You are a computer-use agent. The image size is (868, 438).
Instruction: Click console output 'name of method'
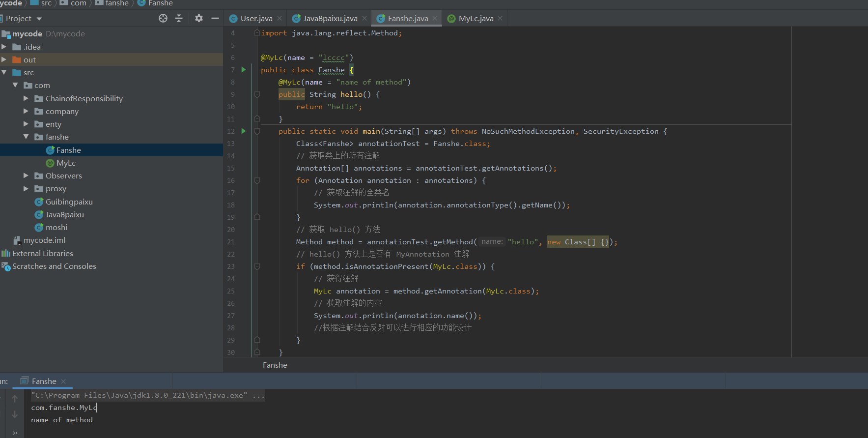(62, 420)
